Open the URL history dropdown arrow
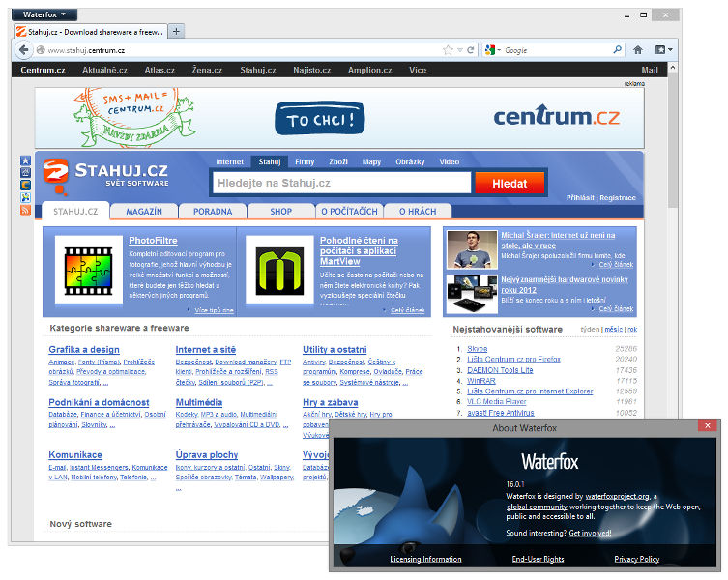 tap(459, 50)
